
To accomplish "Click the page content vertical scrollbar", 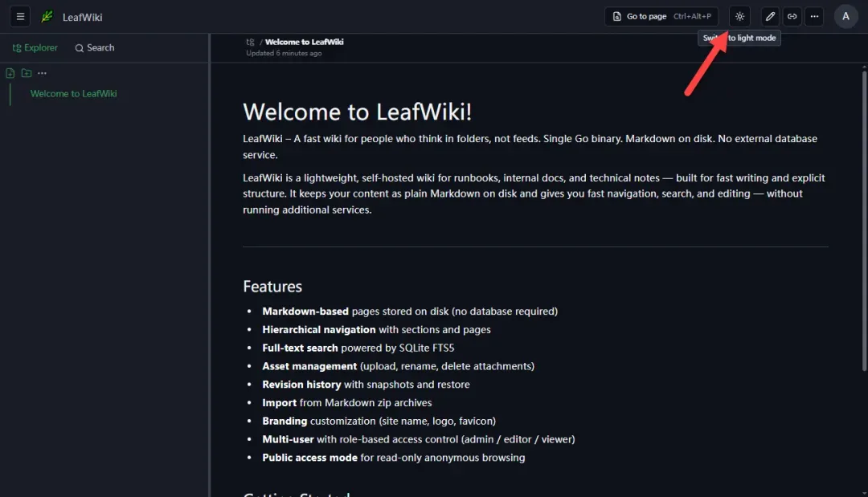I will click(x=864, y=221).
